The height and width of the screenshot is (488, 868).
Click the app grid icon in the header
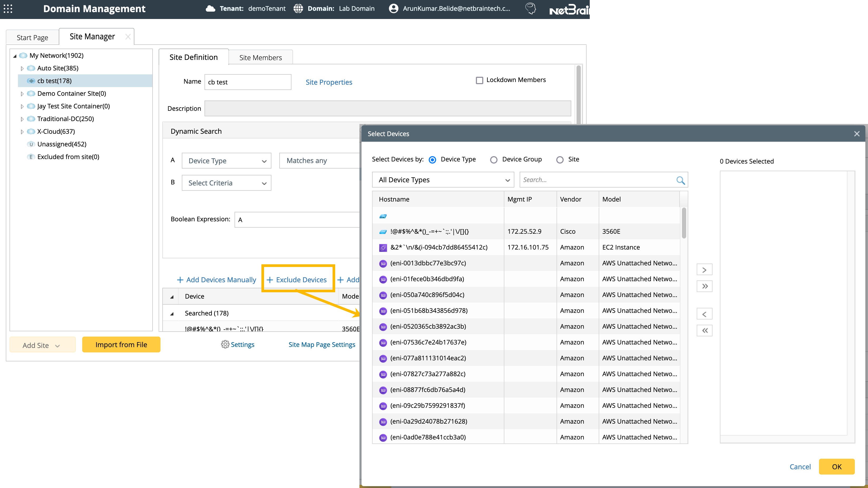pyautogui.click(x=8, y=9)
